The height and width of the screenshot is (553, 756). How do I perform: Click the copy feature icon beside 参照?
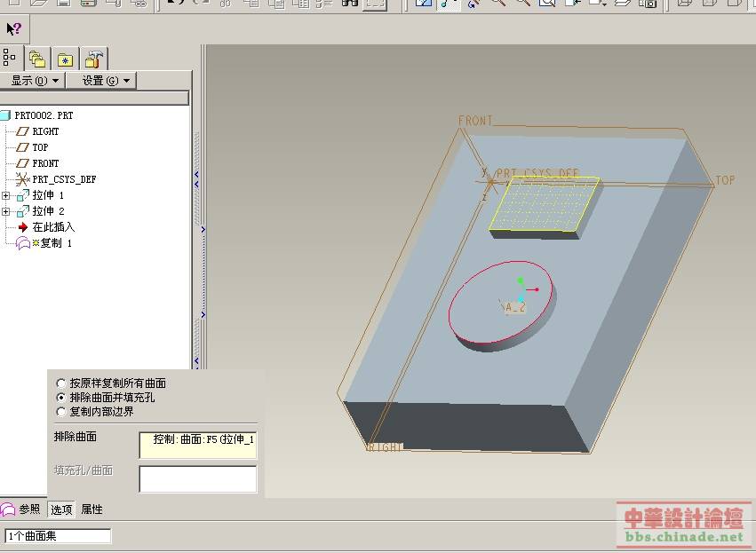tap(8, 510)
